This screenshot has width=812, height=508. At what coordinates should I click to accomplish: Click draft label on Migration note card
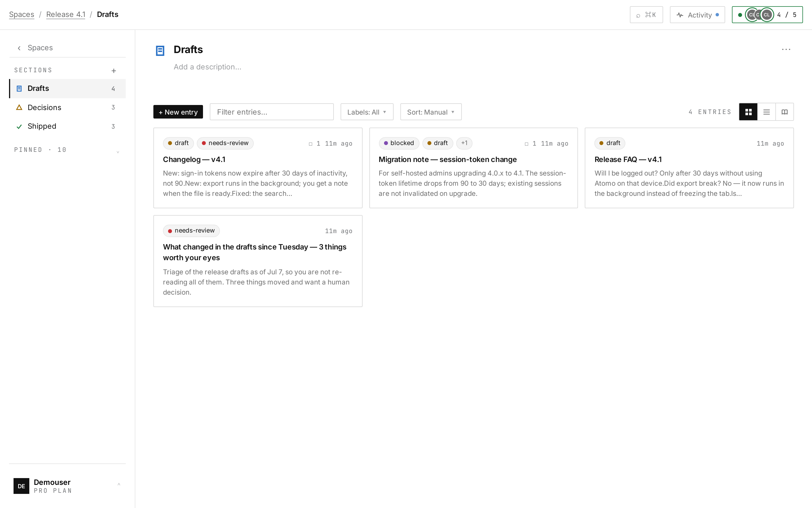[438, 143]
